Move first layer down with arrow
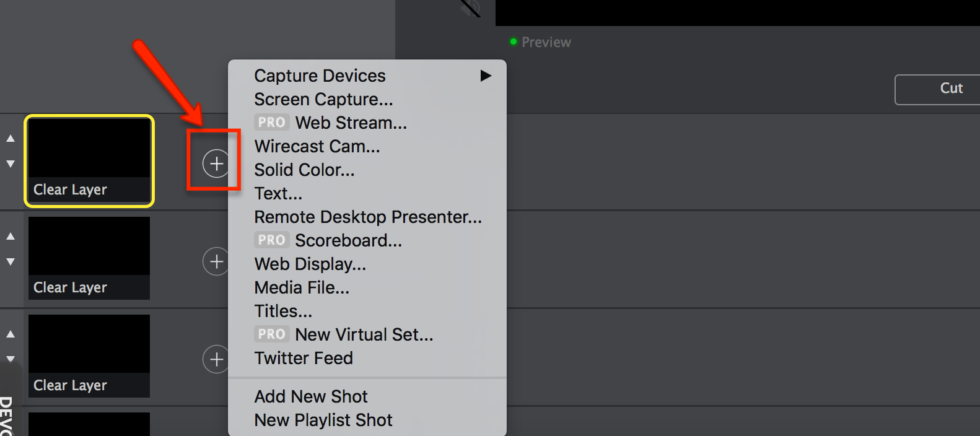The width and height of the screenshot is (980, 436). [x=11, y=164]
